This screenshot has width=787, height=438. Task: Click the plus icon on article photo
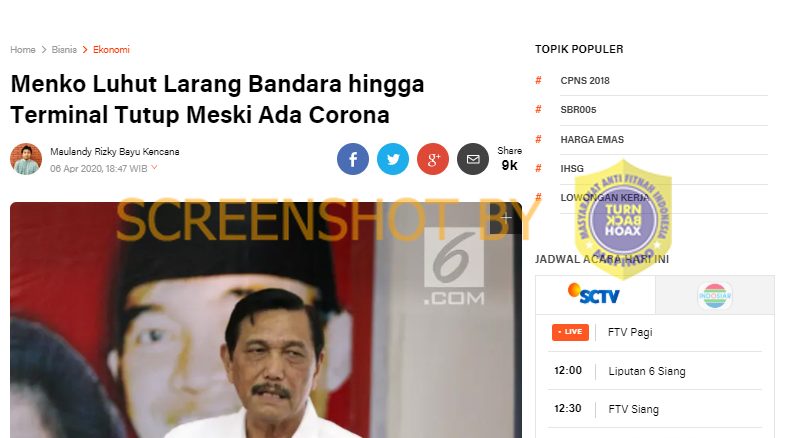click(x=506, y=218)
